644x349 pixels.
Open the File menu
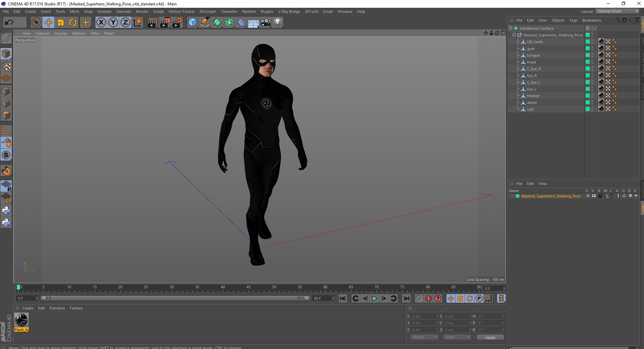pos(6,11)
